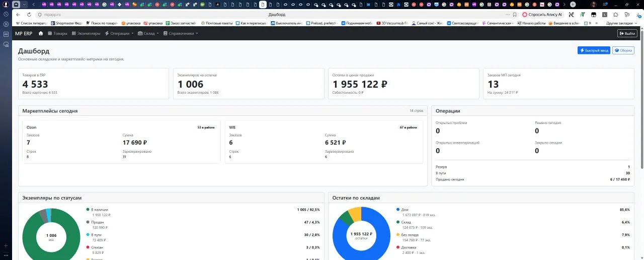Click the page address three-dots menu

pos(507,15)
